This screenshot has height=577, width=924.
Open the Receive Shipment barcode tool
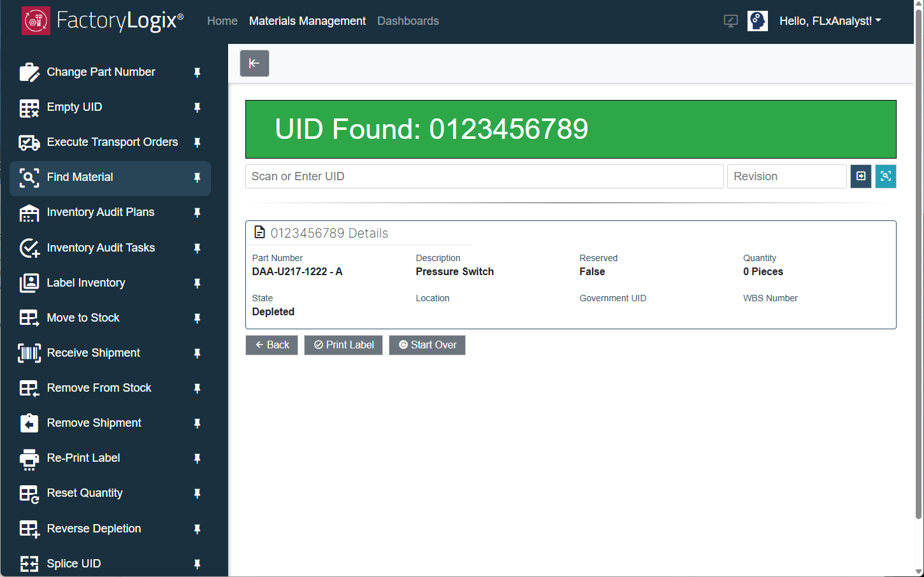click(x=93, y=352)
